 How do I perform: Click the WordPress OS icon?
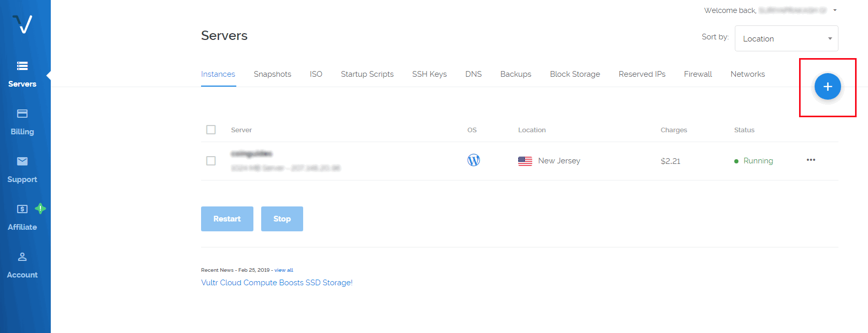tap(474, 160)
